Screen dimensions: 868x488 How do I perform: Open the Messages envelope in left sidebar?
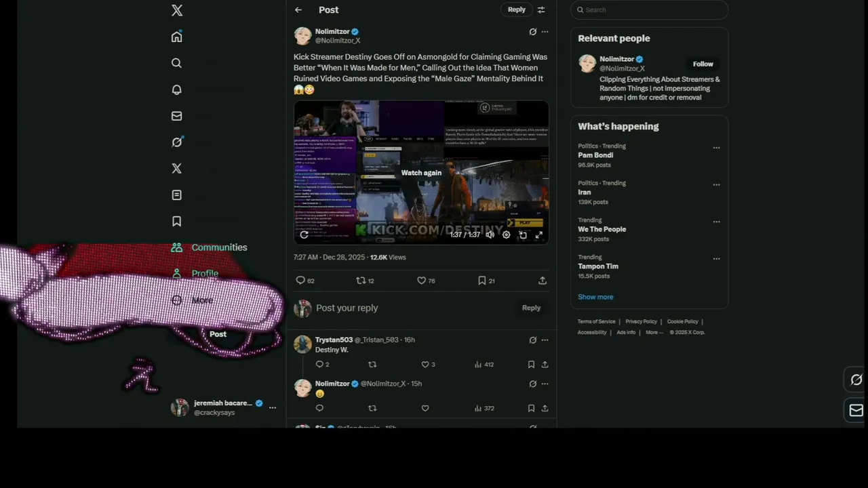pos(177,116)
